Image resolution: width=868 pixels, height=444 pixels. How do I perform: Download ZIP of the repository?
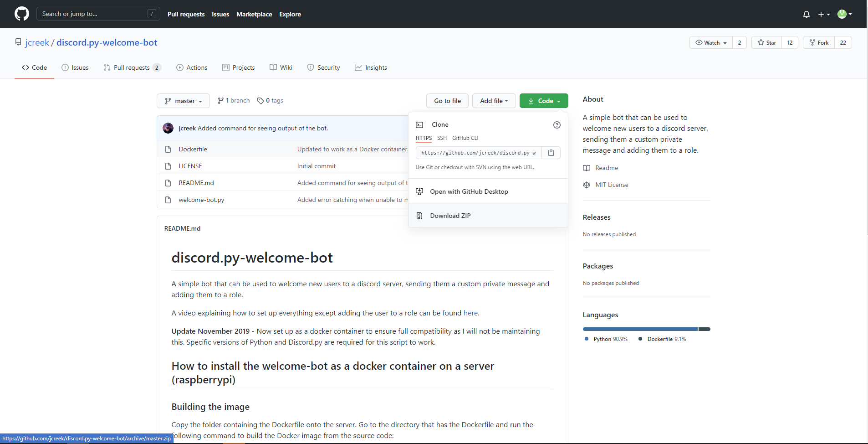450,215
